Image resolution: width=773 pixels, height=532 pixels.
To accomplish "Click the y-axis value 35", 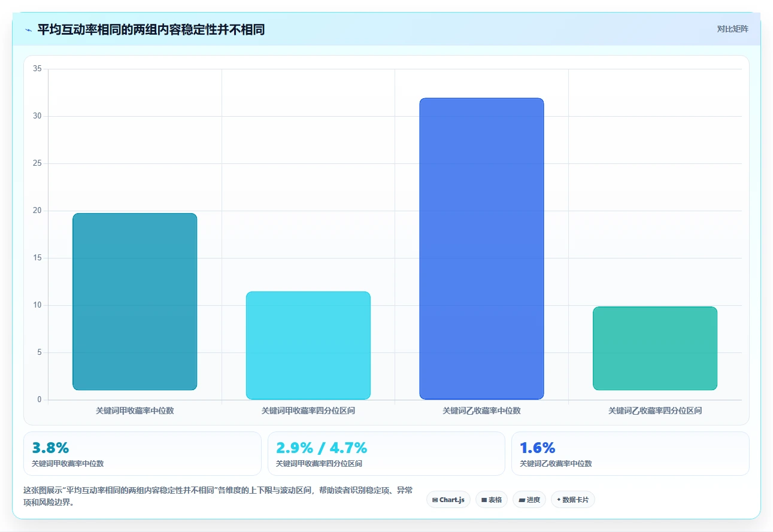I will point(37,69).
